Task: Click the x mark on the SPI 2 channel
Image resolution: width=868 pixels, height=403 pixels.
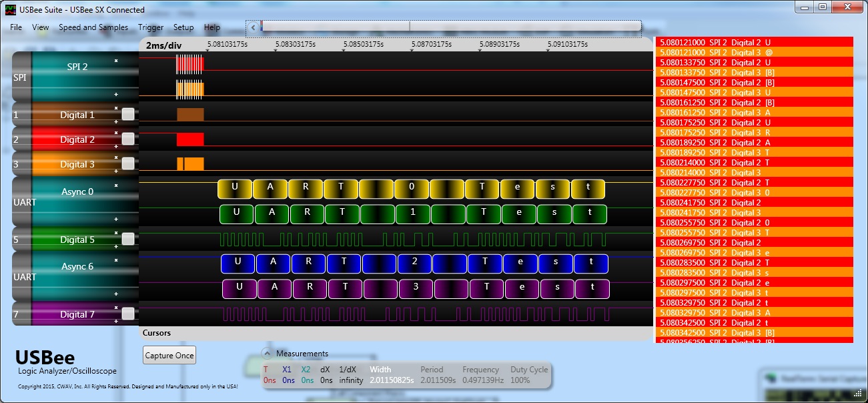Action: tap(115, 61)
